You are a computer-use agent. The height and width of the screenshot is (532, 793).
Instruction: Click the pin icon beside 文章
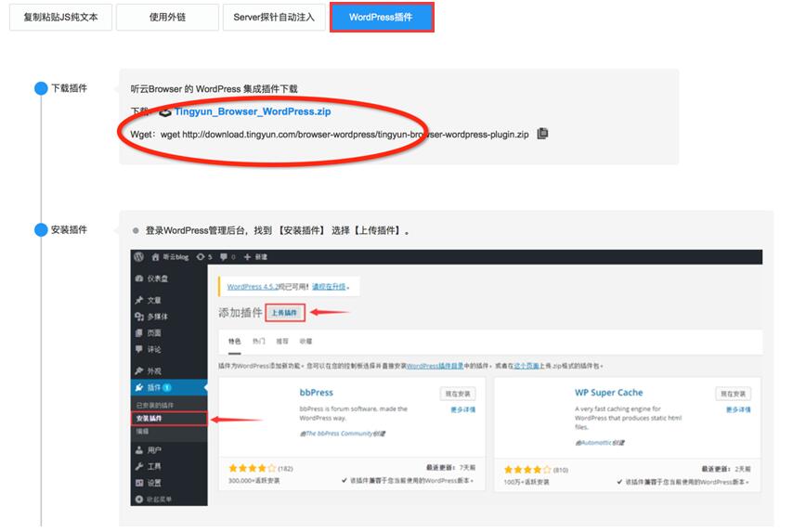coord(139,300)
